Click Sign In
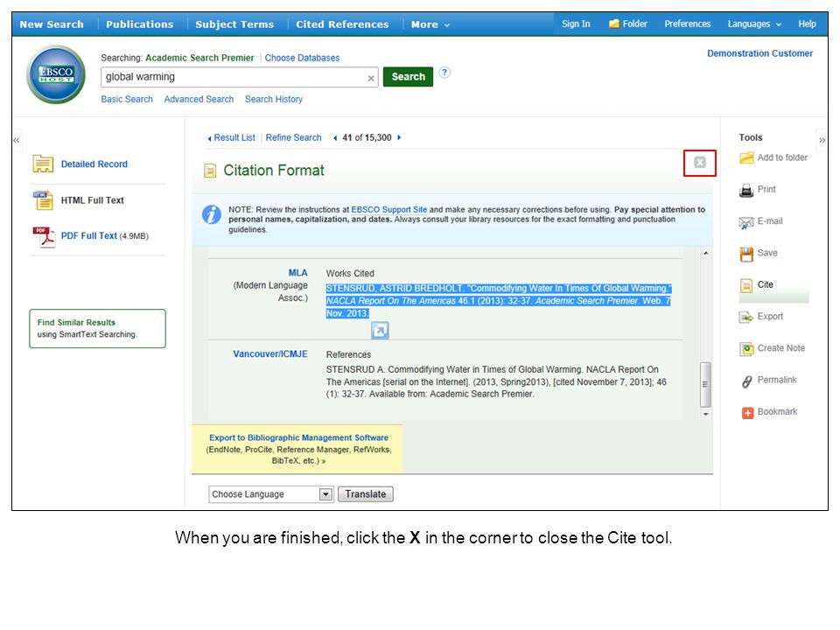 coord(576,24)
